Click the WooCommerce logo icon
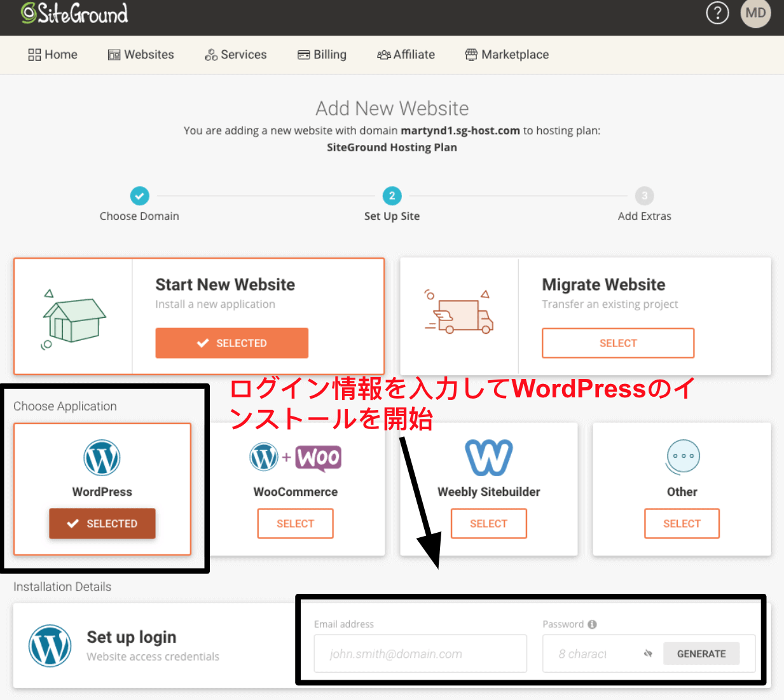The image size is (784, 700). pyautogui.click(x=296, y=458)
